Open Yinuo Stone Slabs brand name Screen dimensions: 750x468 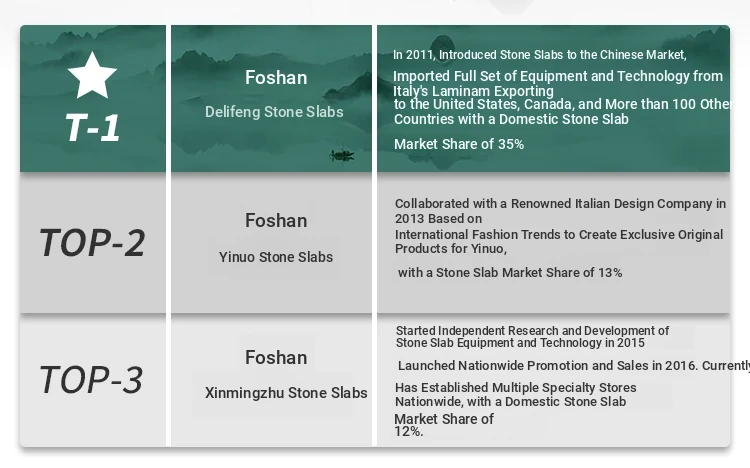click(276, 257)
